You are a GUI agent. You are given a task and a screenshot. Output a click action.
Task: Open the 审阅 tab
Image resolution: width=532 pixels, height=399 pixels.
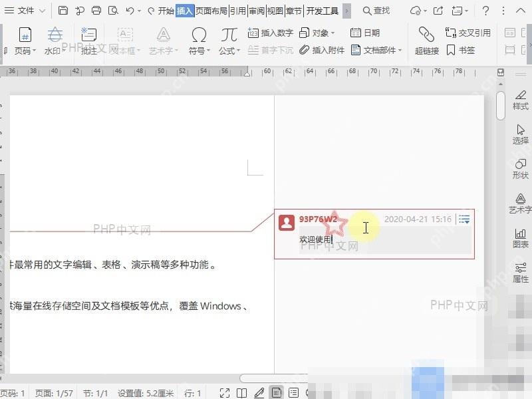tap(257, 11)
